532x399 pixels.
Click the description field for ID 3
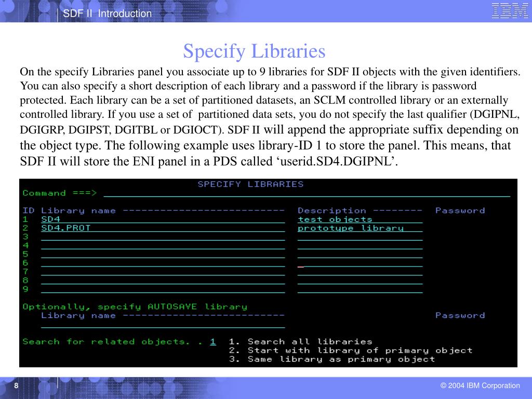(360, 237)
